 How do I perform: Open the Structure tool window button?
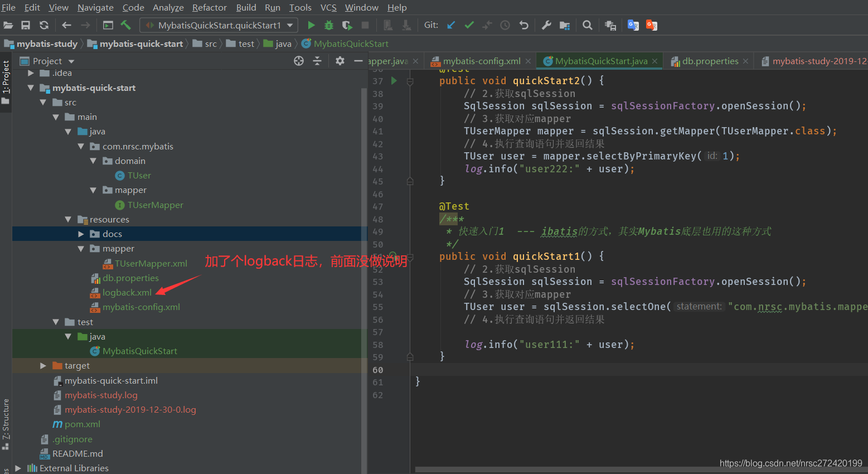[x=6, y=424]
